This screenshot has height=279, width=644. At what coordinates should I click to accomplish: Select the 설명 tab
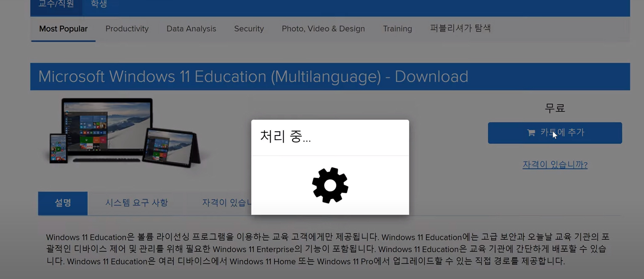tap(63, 203)
